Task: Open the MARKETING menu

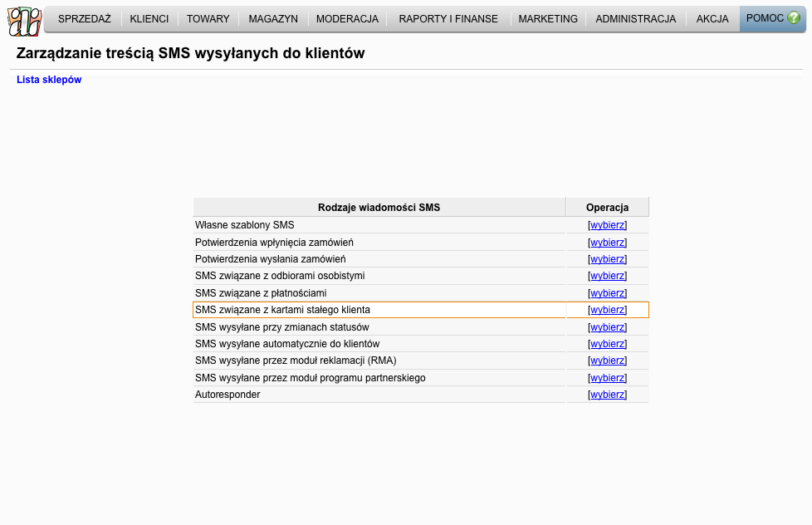Action: (x=548, y=19)
